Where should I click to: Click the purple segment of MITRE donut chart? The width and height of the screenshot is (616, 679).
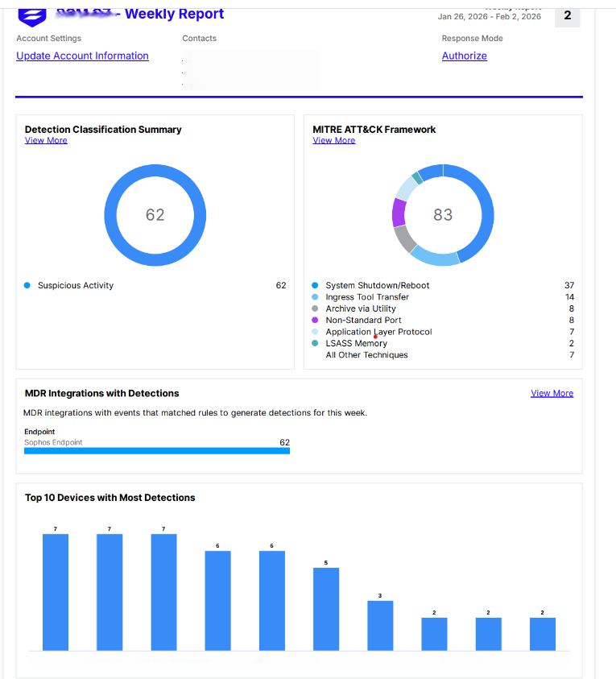(x=398, y=212)
